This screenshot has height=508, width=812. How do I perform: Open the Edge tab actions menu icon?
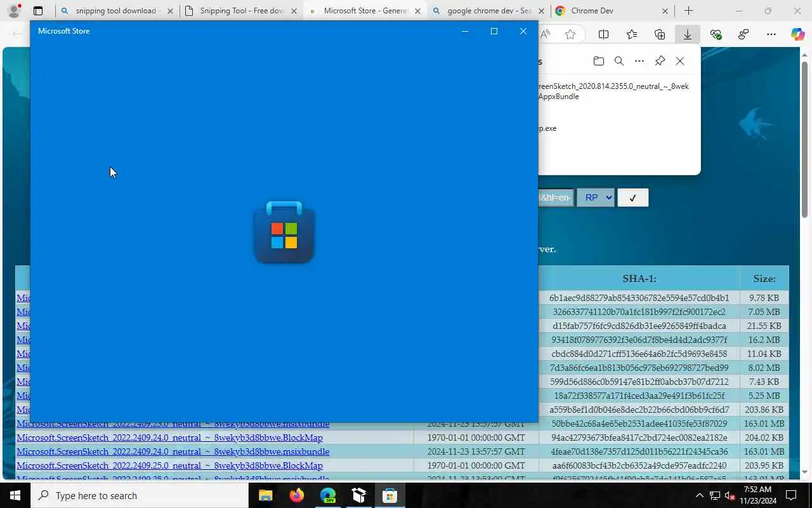38,11
